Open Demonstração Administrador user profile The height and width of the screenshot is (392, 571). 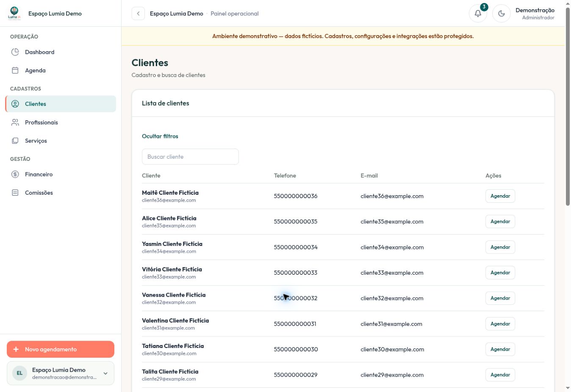[x=535, y=14]
